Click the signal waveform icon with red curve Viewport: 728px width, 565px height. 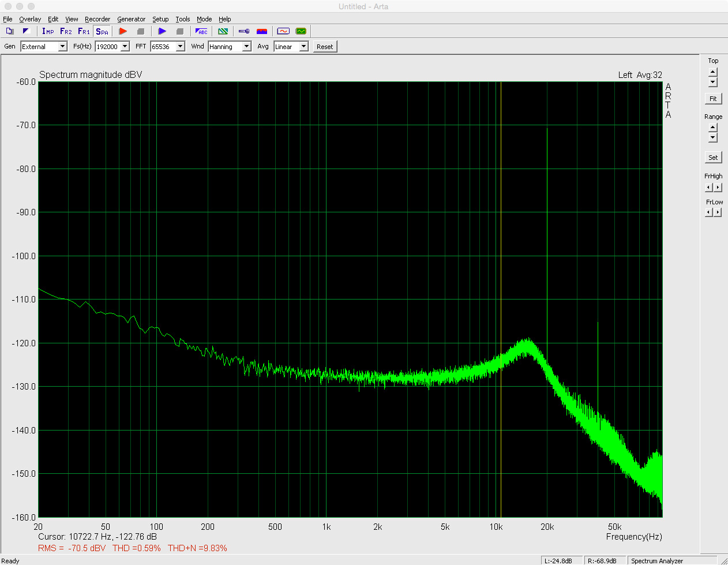[x=283, y=31]
